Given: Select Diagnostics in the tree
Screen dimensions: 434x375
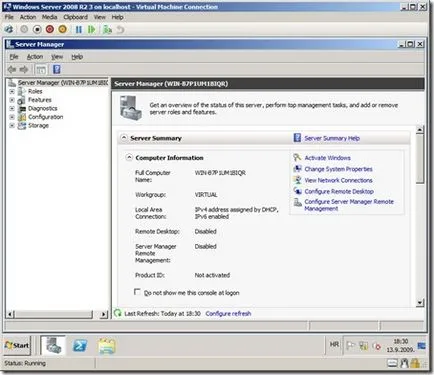Looking at the screenshot, I should click(x=43, y=109).
